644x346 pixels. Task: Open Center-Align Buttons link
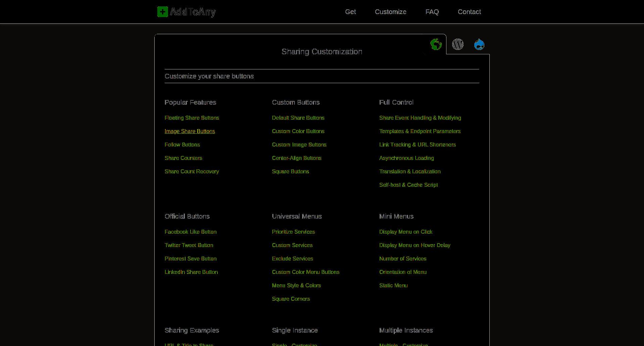pyautogui.click(x=297, y=158)
